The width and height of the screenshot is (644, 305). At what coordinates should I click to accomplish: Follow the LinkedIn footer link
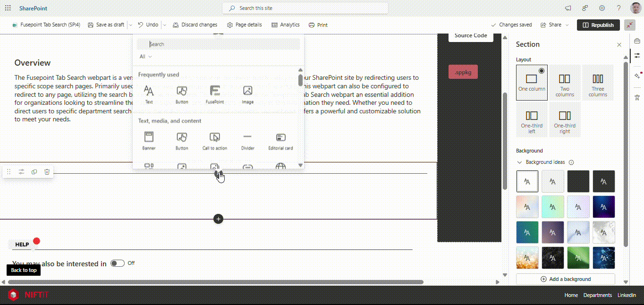point(627,295)
